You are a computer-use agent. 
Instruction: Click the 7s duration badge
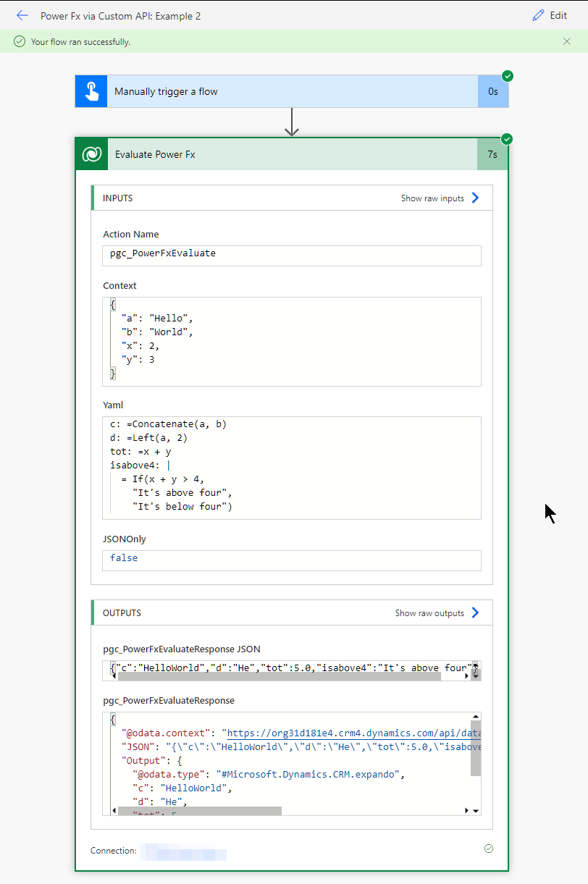[x=492, y=154]
